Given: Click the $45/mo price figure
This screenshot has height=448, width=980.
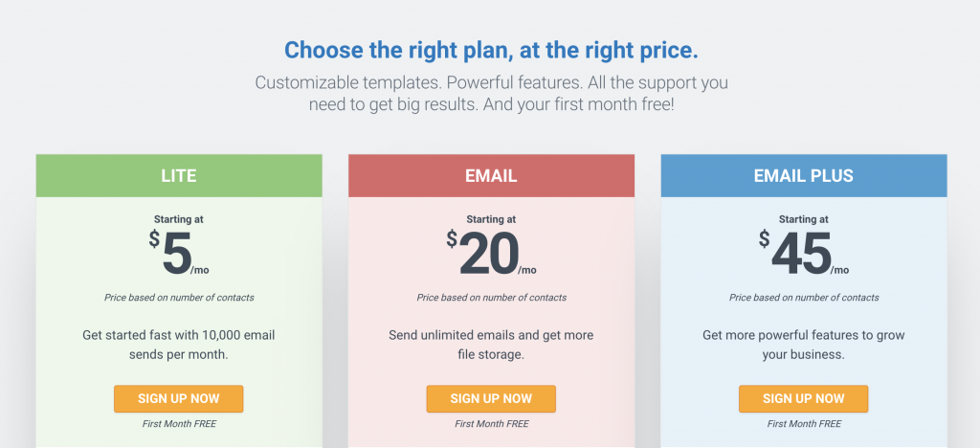Looking at the screenshot, I should [x=804, y=253].
